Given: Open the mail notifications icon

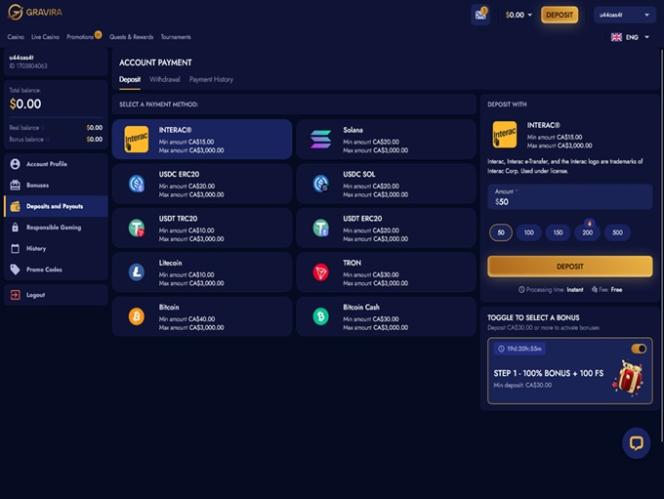Looking at the screenshot, I should click(x=480, y=15).
